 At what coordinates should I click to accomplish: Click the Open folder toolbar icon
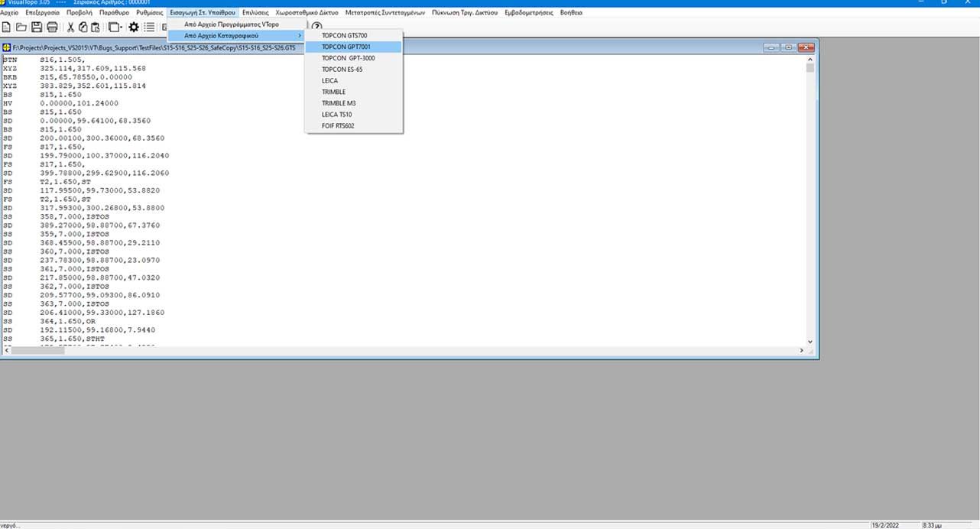(21, 28)
